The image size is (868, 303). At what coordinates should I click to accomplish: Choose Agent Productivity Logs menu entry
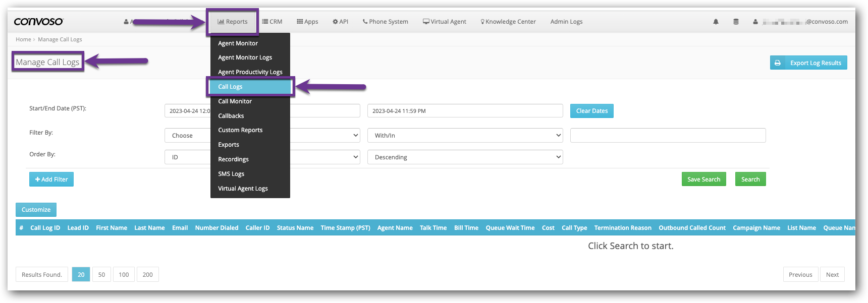250,72
